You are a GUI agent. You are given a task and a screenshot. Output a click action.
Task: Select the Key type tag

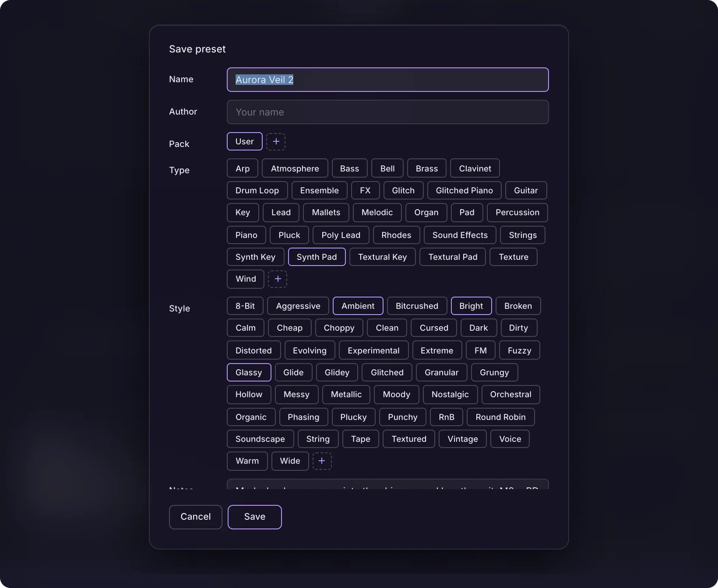243,212
